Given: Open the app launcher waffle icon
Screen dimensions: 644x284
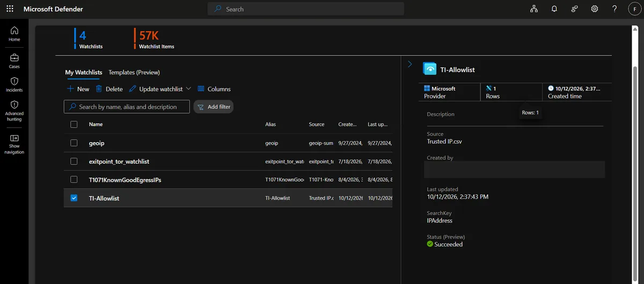Looking at the screenshot, I should [x=10, y=9].
